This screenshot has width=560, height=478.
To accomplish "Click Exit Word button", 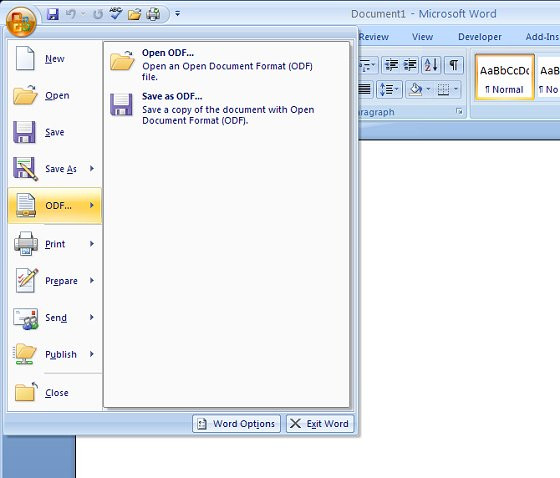I will coord(320,424).
